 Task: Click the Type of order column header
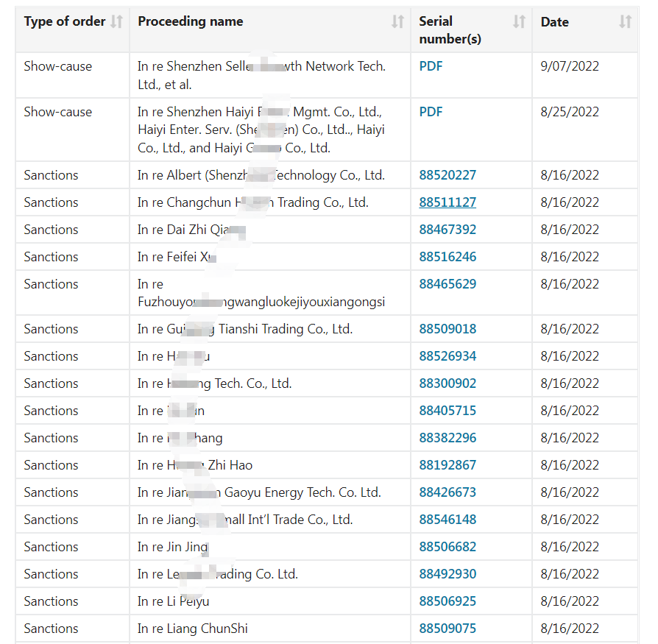pos(64,22)
